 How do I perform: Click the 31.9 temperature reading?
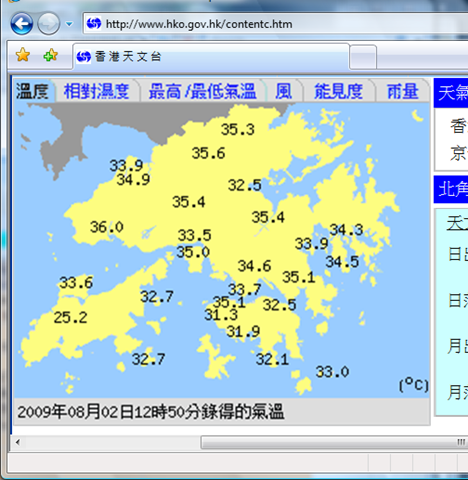click(243, 331)
